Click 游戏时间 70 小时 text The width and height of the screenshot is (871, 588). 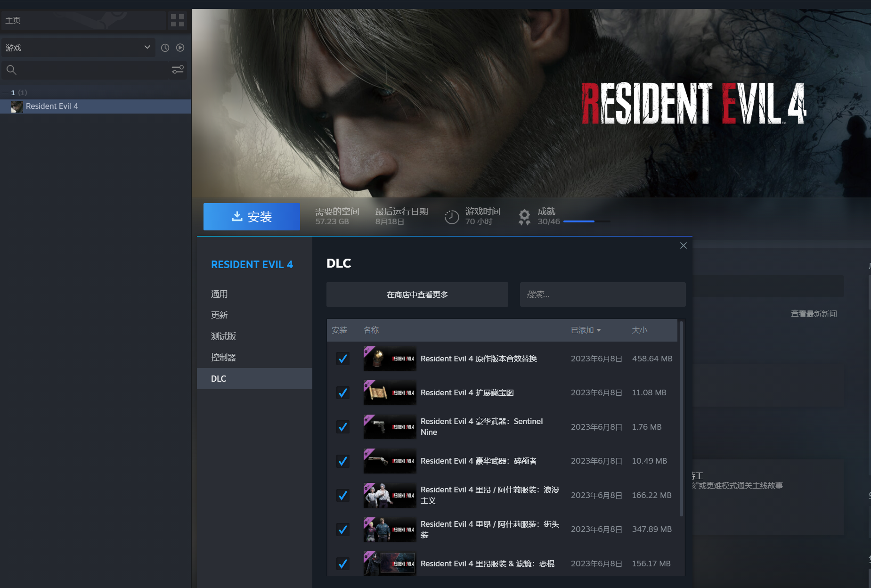click(483, 216)
